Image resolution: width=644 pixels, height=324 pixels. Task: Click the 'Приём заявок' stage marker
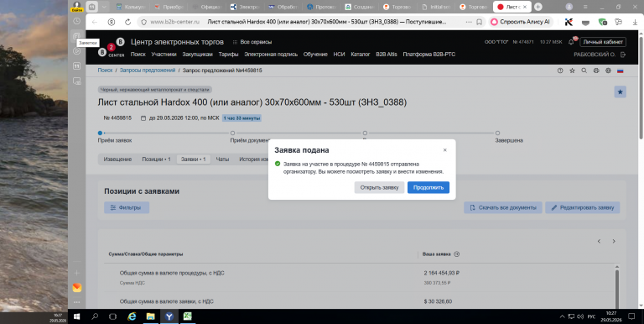point(101,133)
